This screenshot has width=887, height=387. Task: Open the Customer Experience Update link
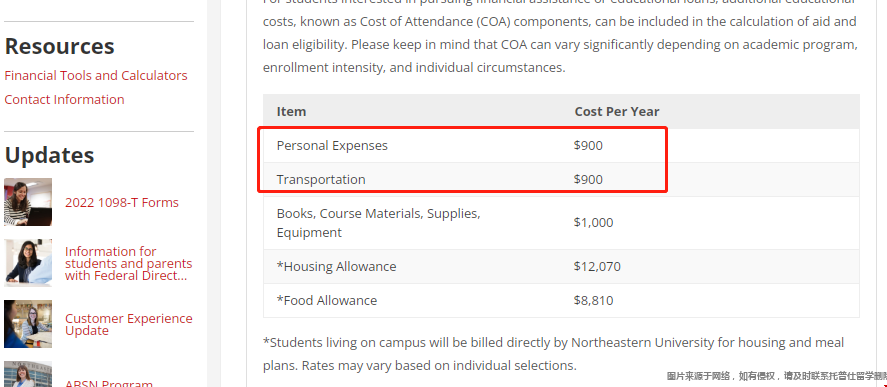(x=128, y=324)
